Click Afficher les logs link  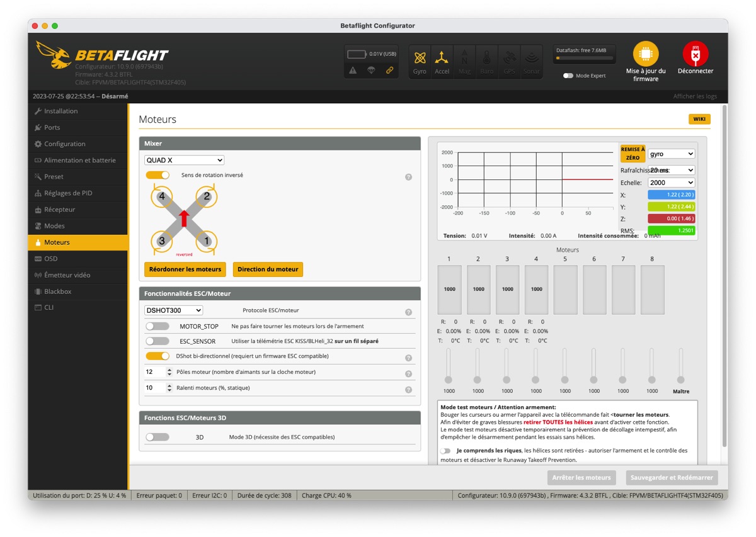695,96
